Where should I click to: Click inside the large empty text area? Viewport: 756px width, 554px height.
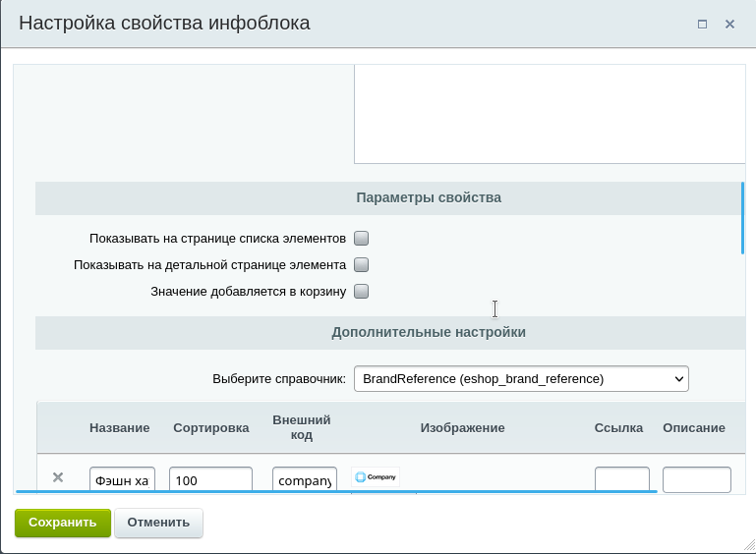pyautogui.click(x=550, y=114)
